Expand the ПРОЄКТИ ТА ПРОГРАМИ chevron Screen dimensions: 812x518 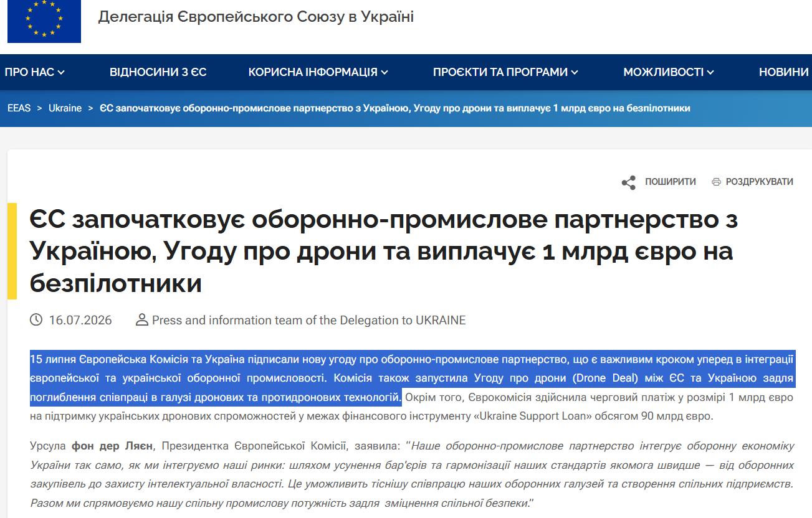click(x=575, y=72)
